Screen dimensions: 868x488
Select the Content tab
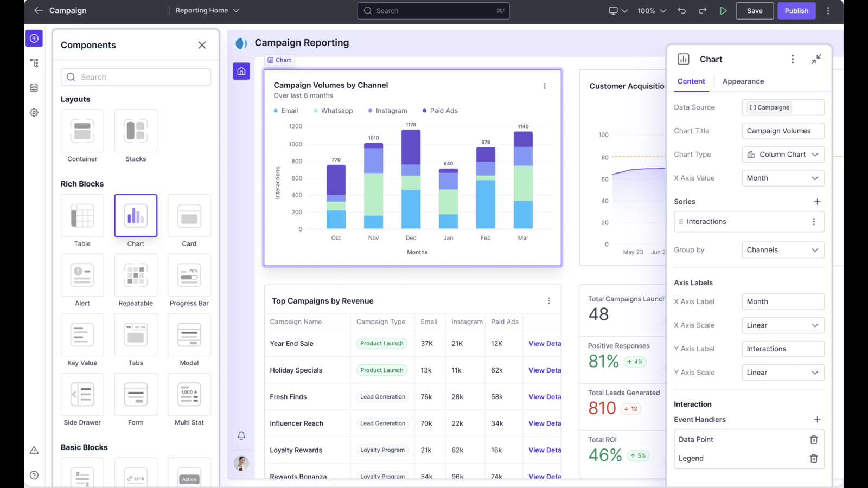691,81
